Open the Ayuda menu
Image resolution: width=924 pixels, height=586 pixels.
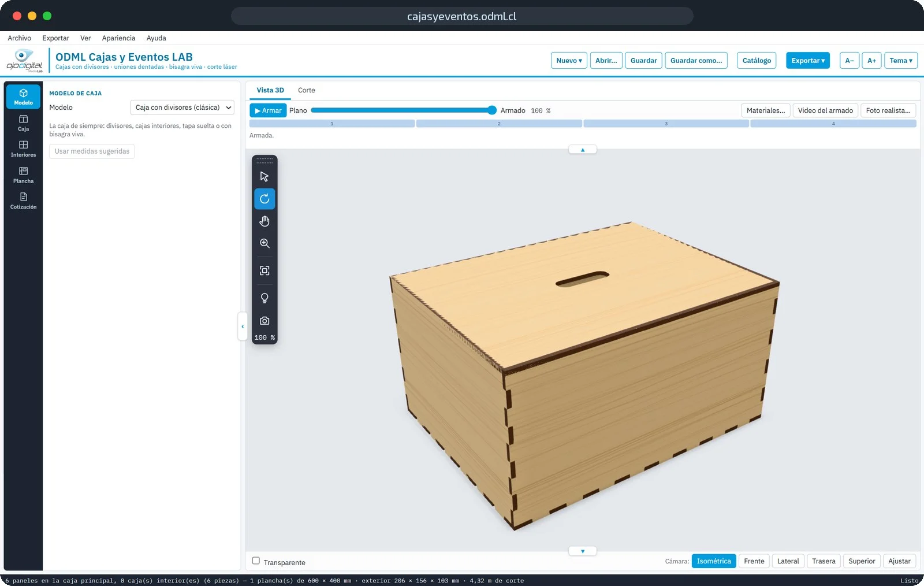click(x=156, y=38)
